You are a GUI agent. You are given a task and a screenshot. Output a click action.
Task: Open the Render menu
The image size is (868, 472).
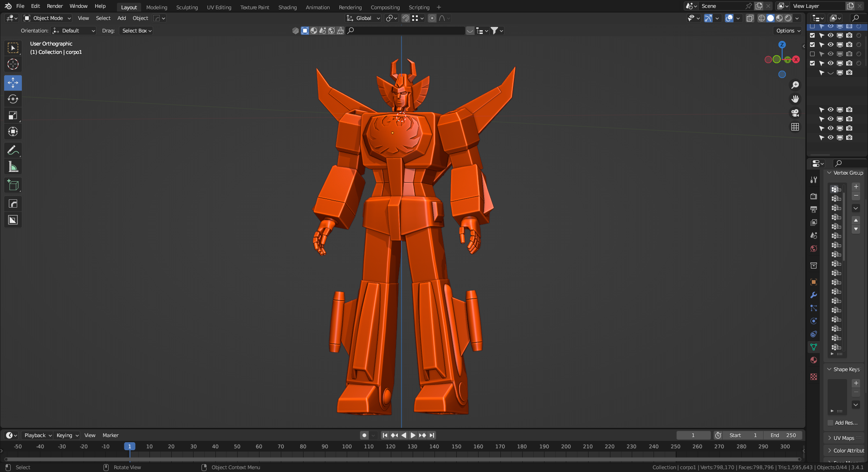pos(55,6)
